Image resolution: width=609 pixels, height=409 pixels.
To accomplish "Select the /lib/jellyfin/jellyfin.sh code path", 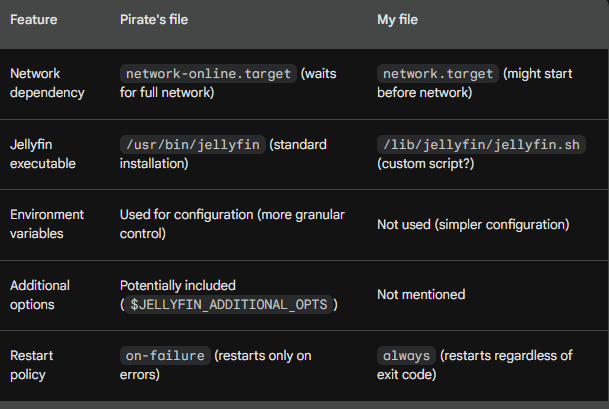I will click(482, 144).
